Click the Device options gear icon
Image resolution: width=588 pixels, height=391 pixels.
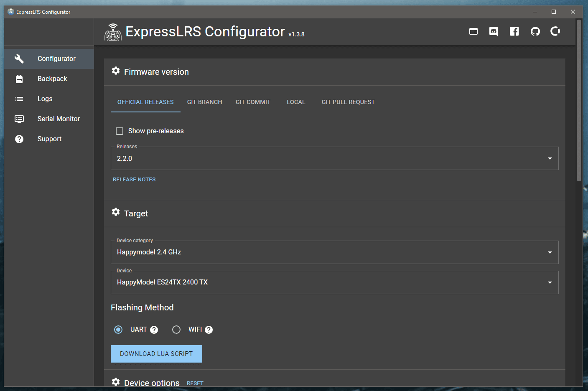tap(116, 382)
